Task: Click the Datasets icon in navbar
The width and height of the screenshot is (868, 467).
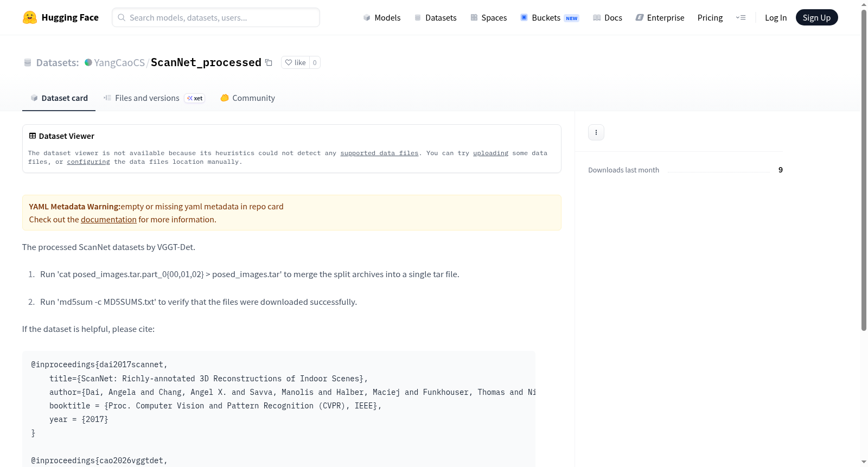Action: (418, 18)
